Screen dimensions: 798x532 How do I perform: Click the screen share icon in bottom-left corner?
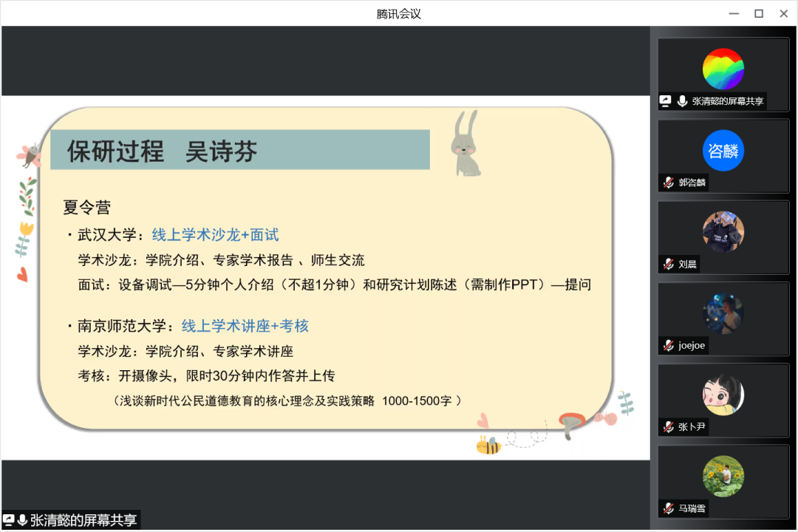tap(10, 520)
